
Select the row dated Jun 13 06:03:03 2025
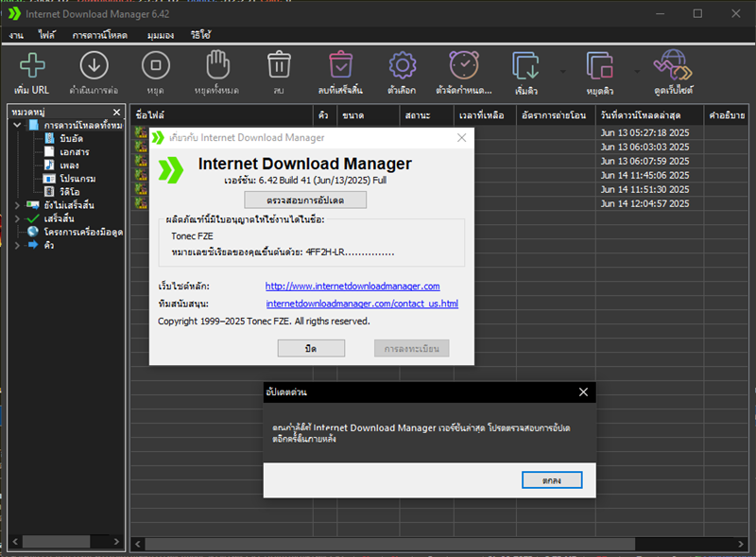[644, 147]
